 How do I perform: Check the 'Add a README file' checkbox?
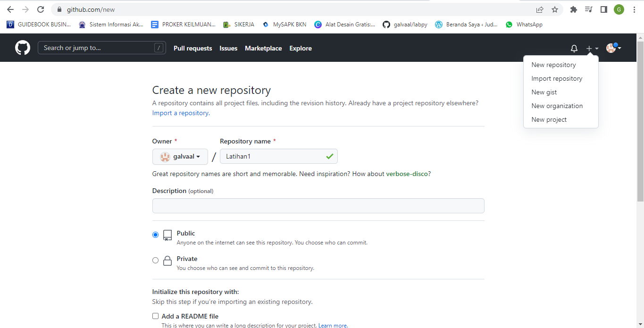click(x=155, y=316)
